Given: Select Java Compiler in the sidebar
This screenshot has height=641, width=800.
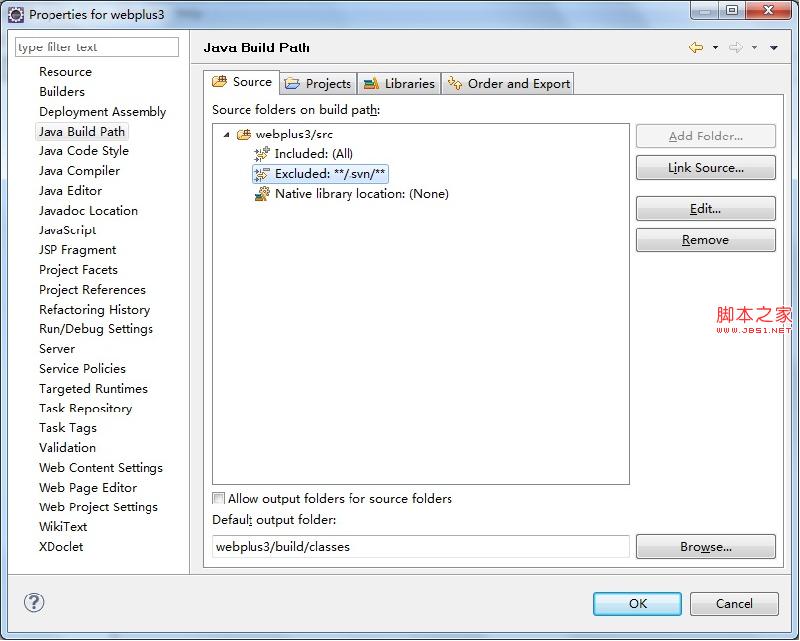Looking at the screenshot, I should pos(79,171).
